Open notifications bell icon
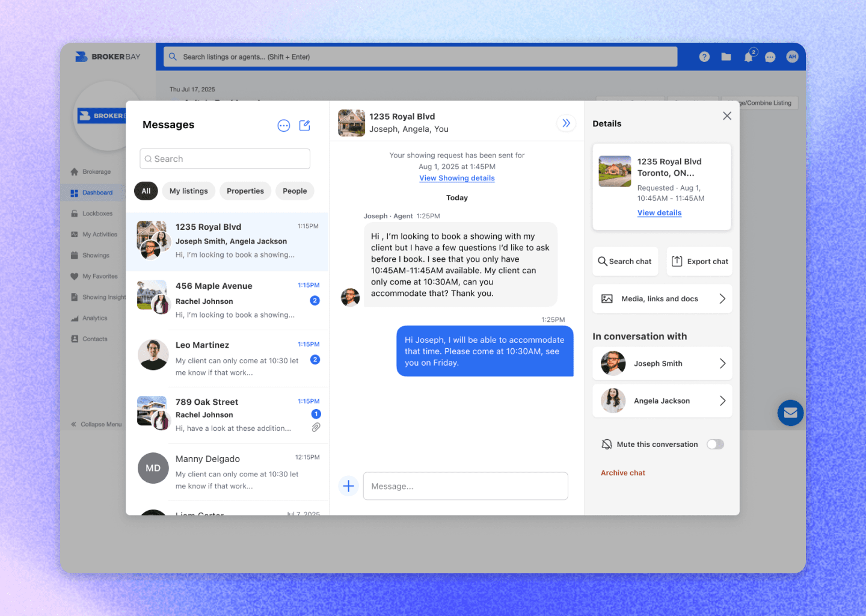Image resolution: width=866 pixels, height=616 pixels. coord(749,57)
